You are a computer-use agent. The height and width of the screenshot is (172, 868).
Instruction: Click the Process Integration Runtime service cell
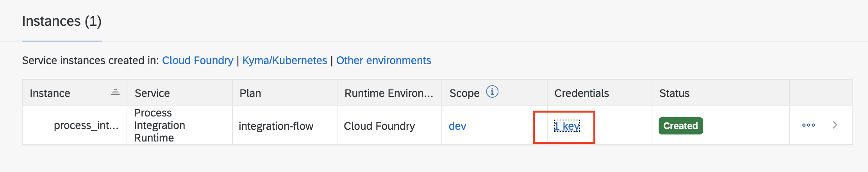point(159,125)
